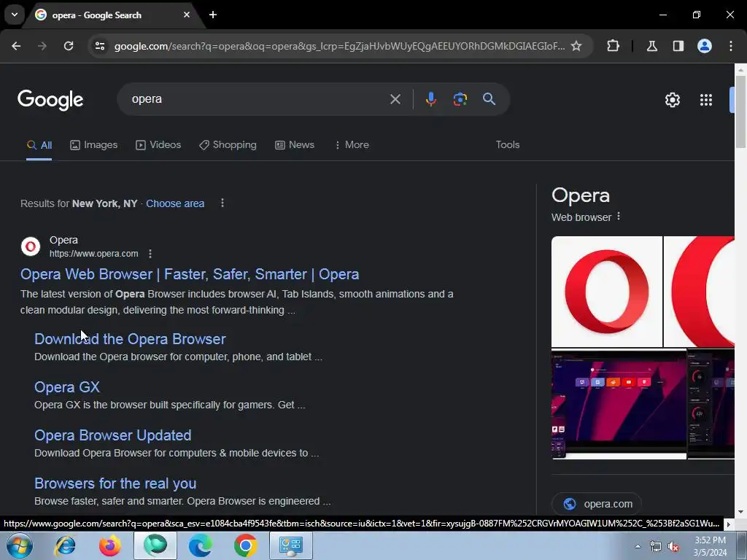Screen dimensions: 747x560
Task: Open the Opera browser screenshot thumbnail
Action: pyautogui.click(x=619, y=404)
